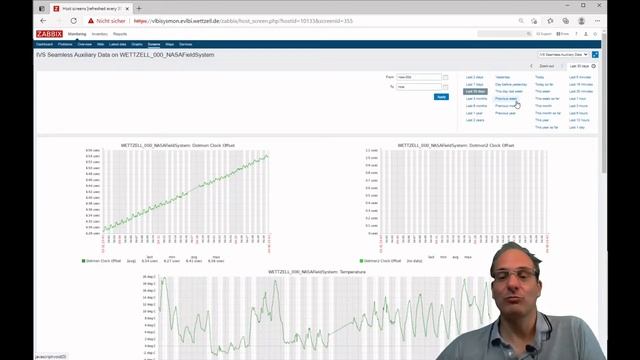
Task: Go to the Maps submenu
Action: click(170, 44)
